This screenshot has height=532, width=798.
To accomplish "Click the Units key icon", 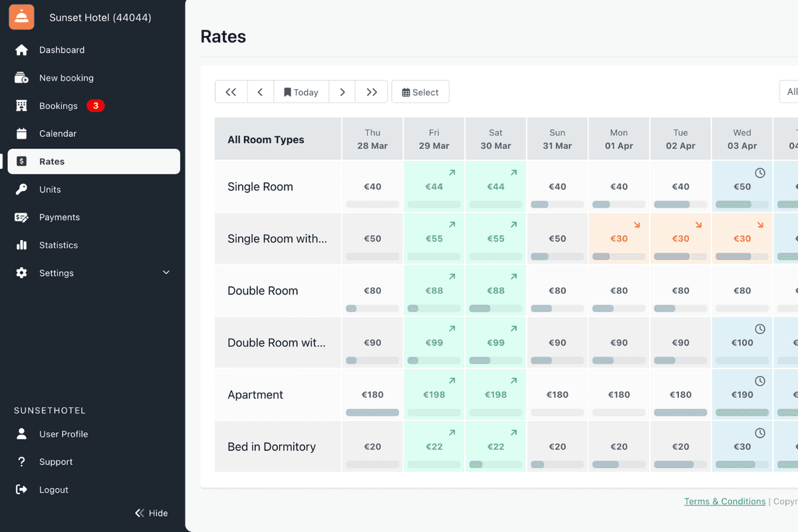I will [21, 190].
